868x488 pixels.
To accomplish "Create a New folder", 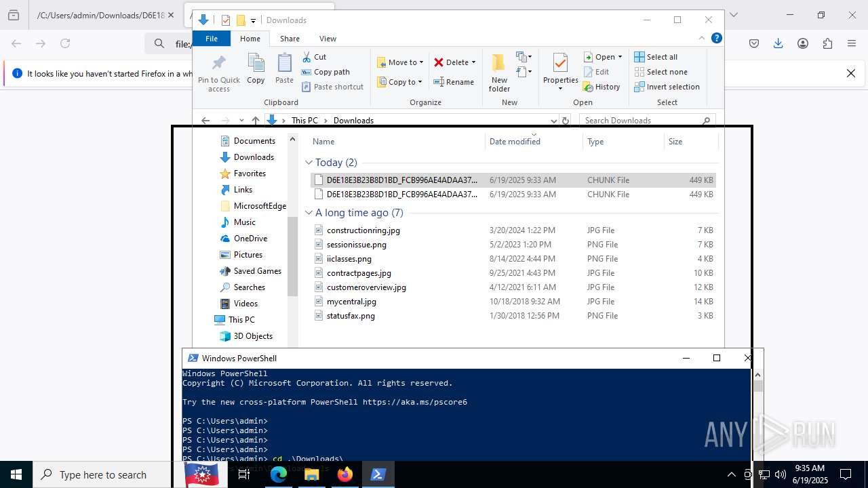I will 499,73.
